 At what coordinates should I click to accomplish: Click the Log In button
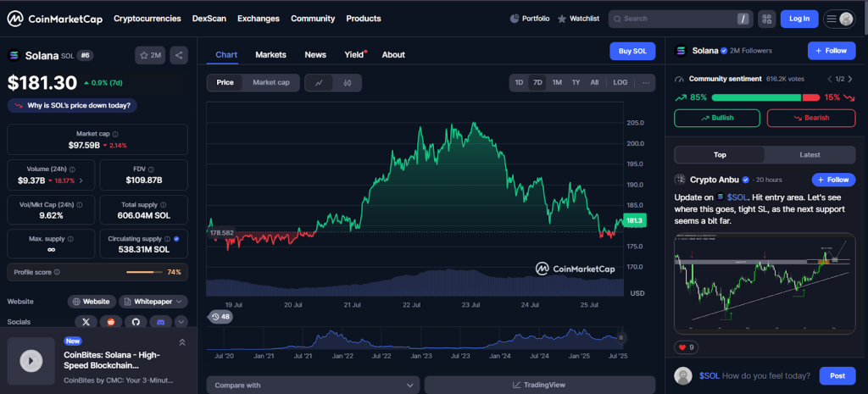tap(799, 19)
